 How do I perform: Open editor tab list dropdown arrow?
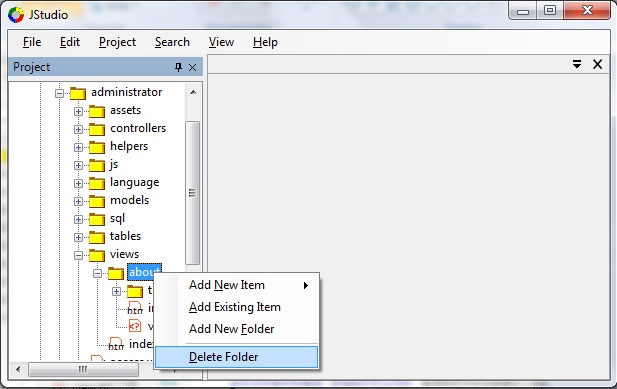577,64
